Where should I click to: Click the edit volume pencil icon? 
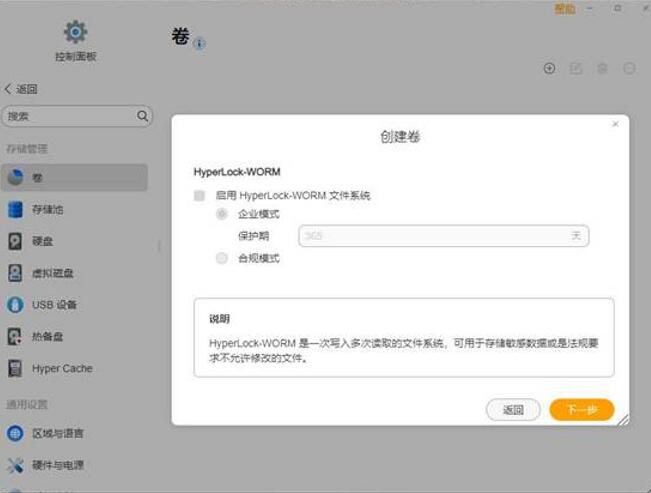576,68
